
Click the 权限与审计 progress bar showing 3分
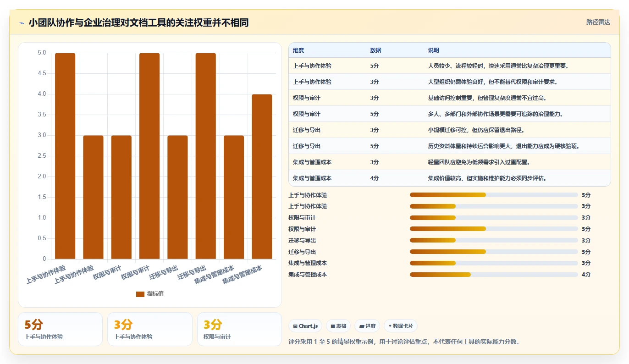click(494, 218)
